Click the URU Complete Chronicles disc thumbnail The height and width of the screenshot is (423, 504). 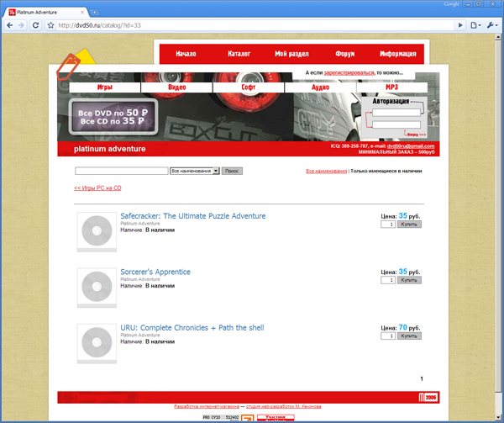97,343
